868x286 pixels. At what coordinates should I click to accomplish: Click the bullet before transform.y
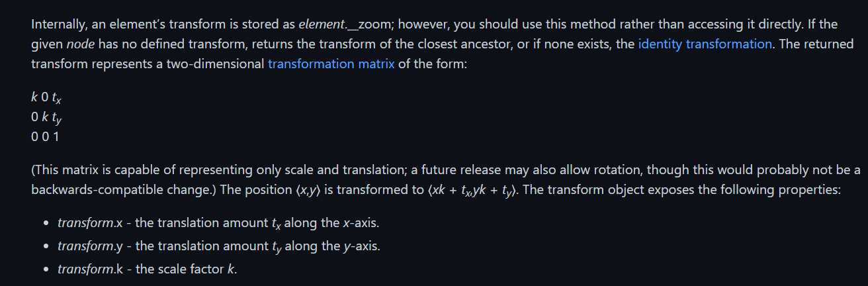[44, 247]
